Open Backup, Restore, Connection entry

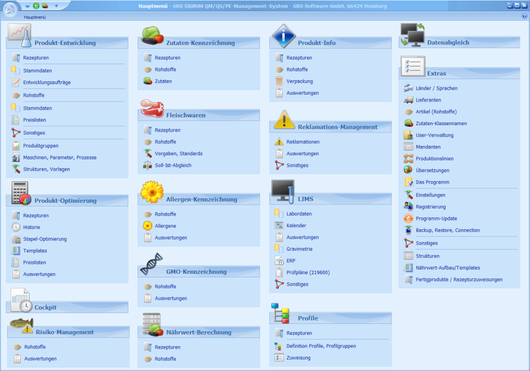coord(448,230)
